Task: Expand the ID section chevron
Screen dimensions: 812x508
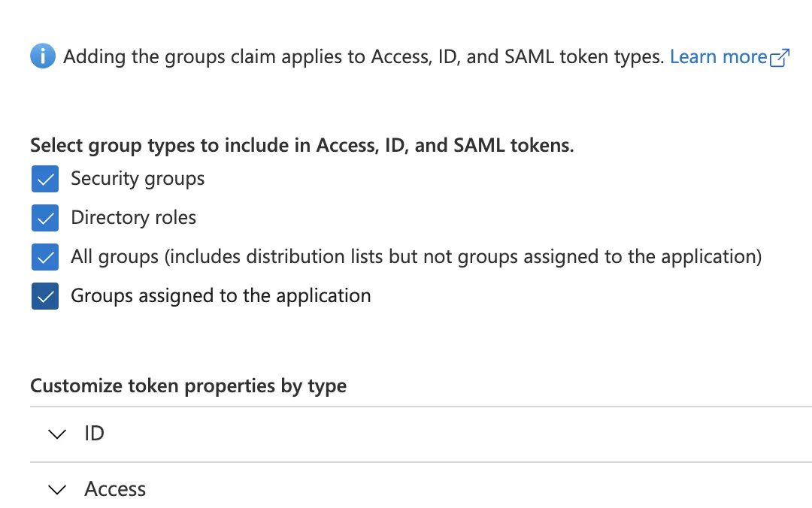Action: coord(56,434)
